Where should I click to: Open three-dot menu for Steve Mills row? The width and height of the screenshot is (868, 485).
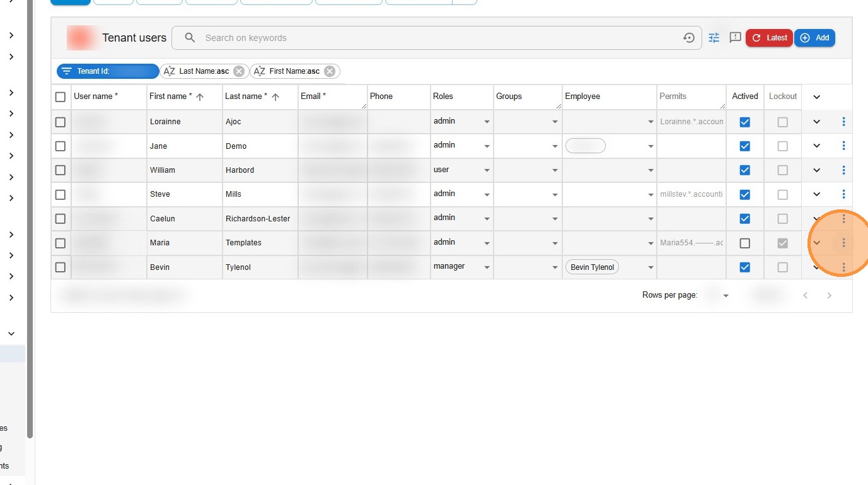pos(843,194)
